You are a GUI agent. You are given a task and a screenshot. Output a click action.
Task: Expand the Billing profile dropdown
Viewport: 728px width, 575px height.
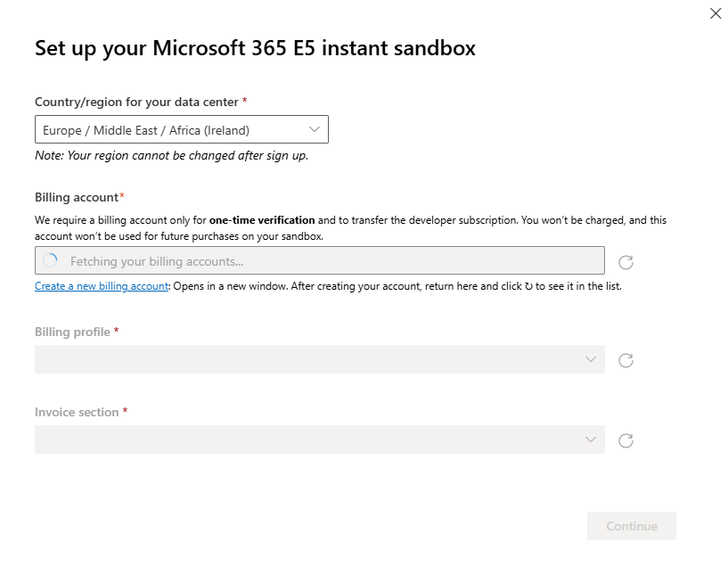pyautogui.click(x=320, y=359)
